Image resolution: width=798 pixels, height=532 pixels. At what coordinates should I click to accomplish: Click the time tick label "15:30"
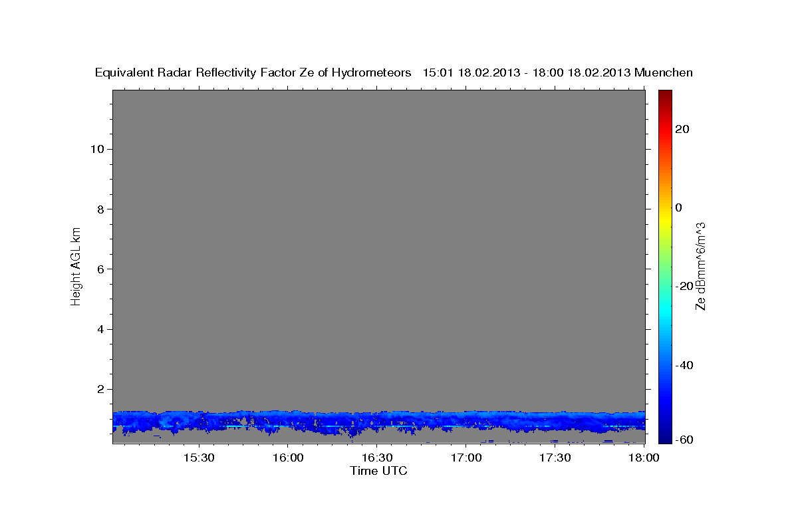tap(198, 458)
